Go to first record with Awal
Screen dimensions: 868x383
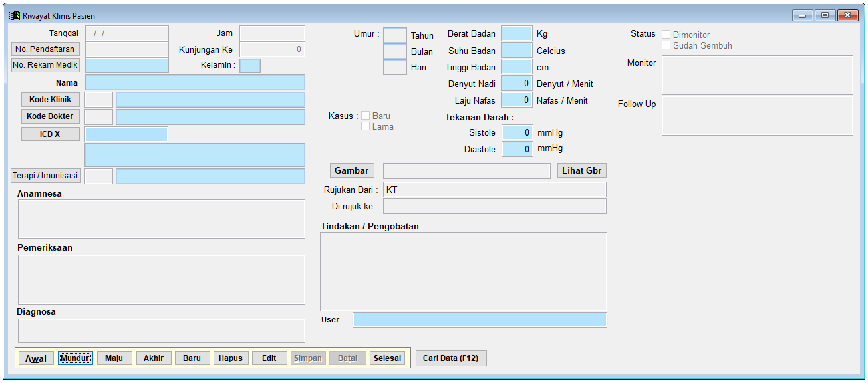[x=36, y=358]
